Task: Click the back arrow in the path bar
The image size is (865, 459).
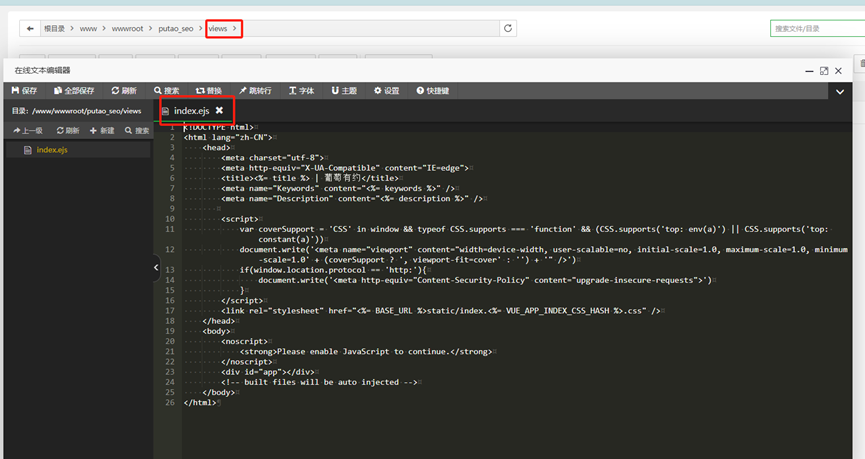Action: click(x=30, y=28)
